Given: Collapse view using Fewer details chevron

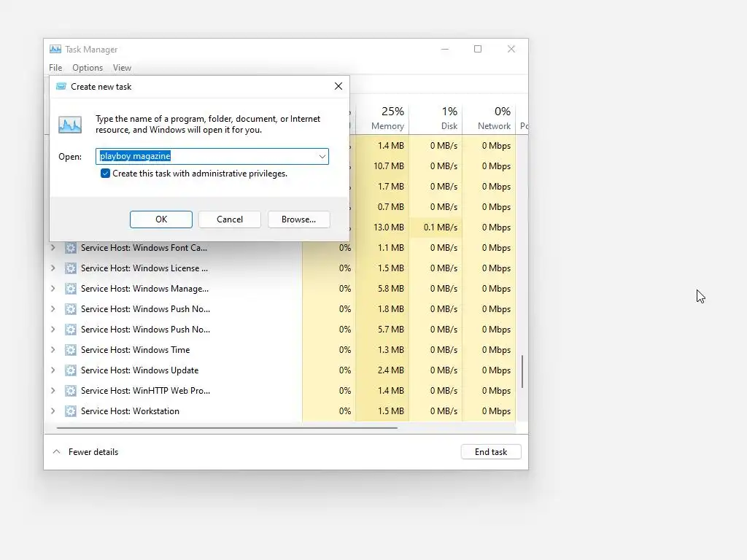Looking at the screenshot, I should click(x=56, y=451).
